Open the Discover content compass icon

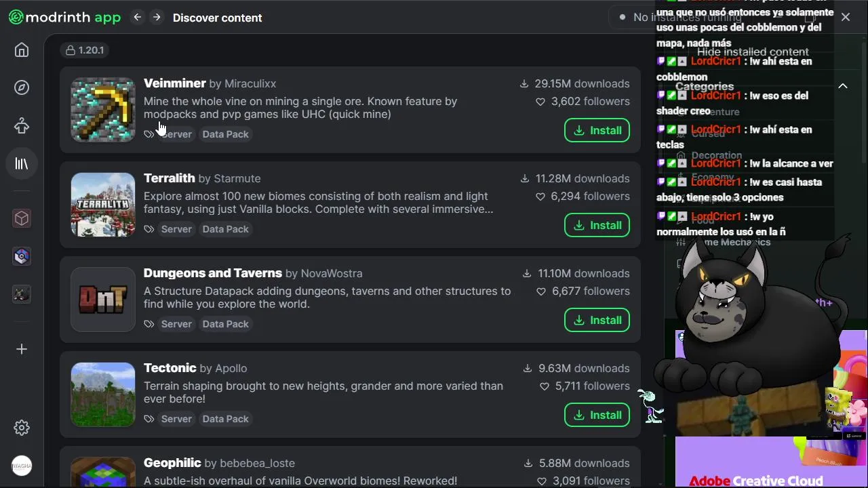[x=22, y=87]
